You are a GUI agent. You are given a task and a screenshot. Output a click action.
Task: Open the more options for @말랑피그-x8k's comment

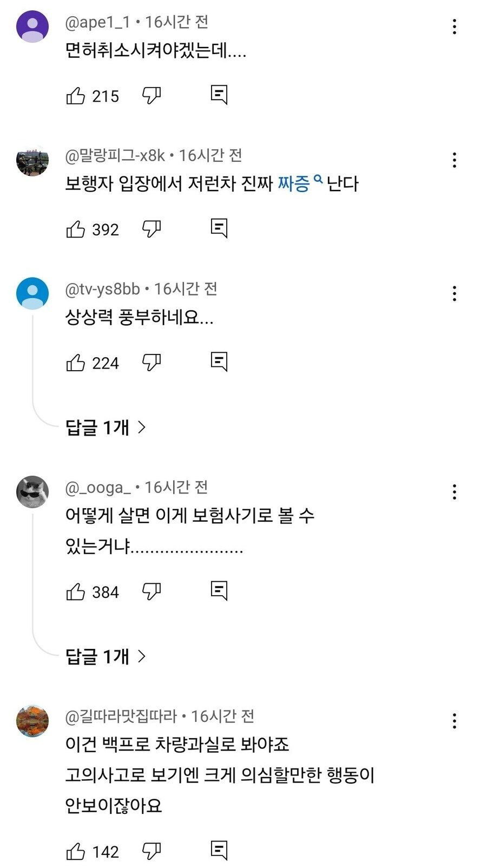455,160
